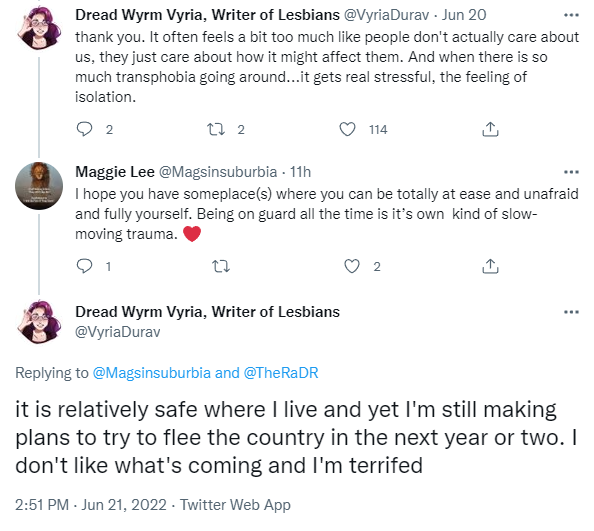Open more options for Maggie Lee's tweet
This screenshot has width=594, height=531.
[x=571, y=172]
